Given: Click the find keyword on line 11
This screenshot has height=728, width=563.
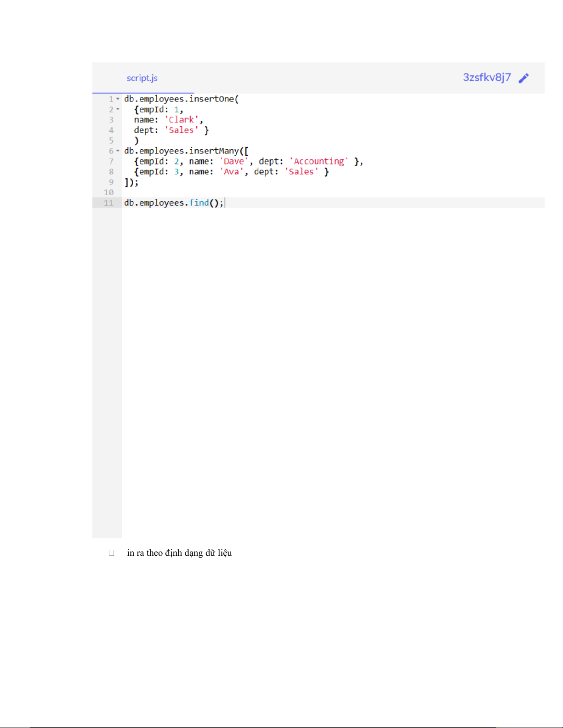Looking at the screenshot, I should point(199,203).
